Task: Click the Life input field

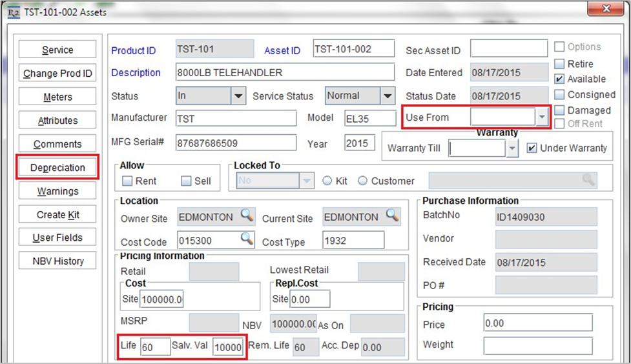Action: (155, 347)
